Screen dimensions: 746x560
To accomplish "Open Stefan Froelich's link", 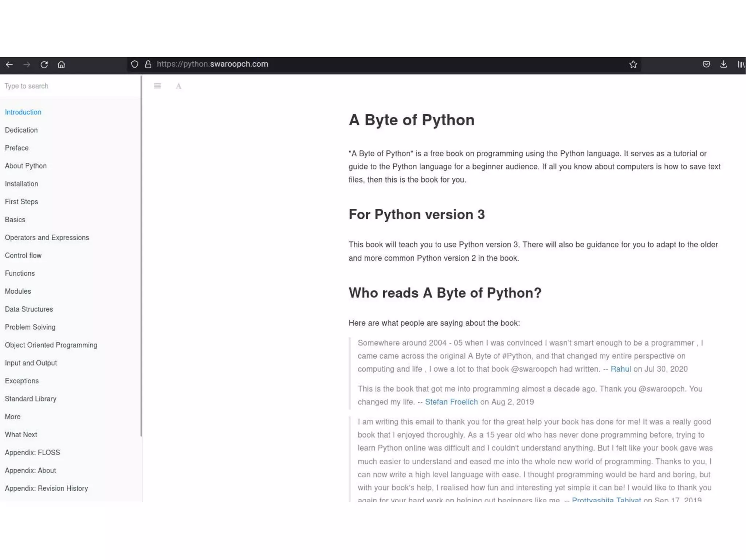I will [451, 402].
